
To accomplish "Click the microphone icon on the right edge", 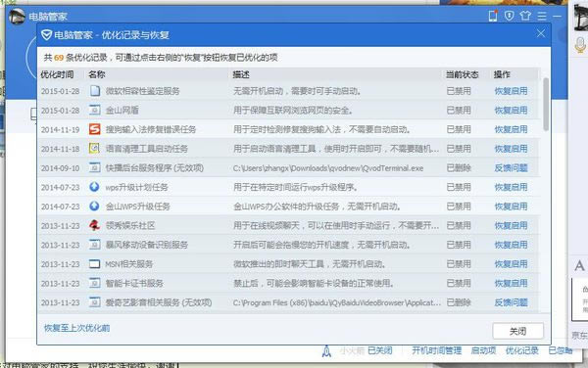I will [580, 45].
